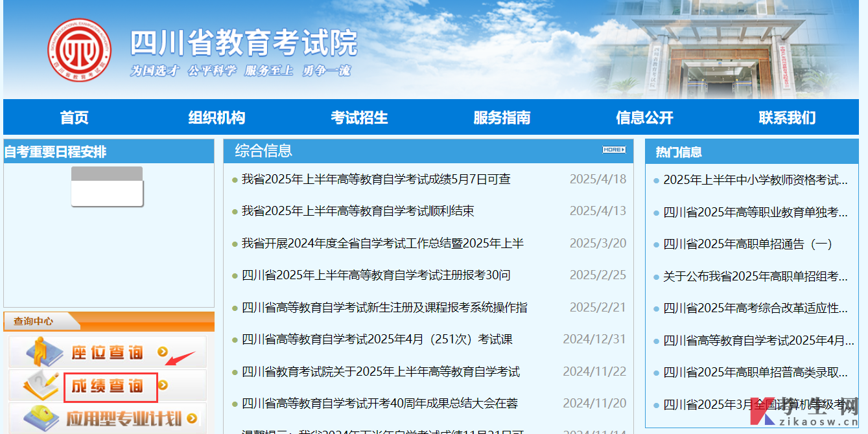Click date 2024/11/22 in news list
The width and height of the screenshot is (868, 434).
(594, 372)
